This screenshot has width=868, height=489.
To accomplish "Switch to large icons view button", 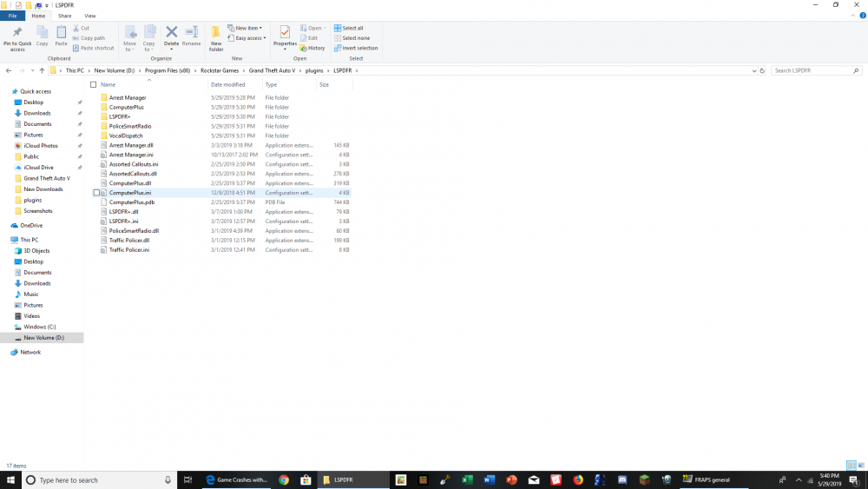I will [861, 466].
